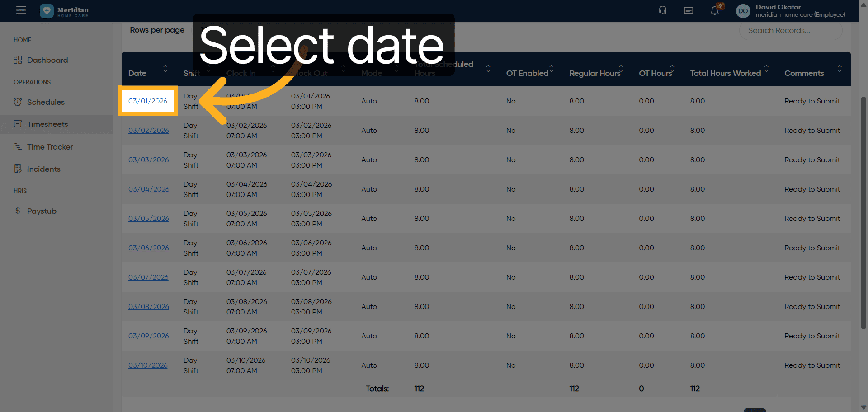The width and height of the screenshot is (868, 412).
Task: Go to Schedules in sidebar
Action: [x=46, y=102]
